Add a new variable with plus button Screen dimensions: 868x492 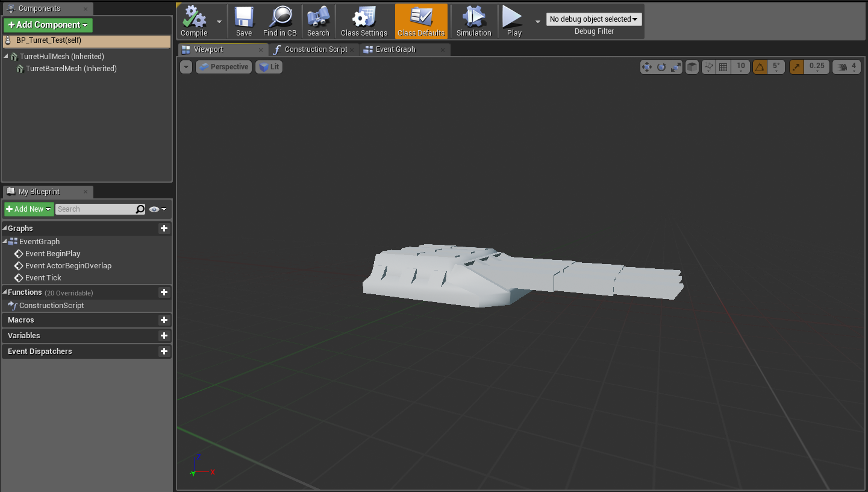164,336
